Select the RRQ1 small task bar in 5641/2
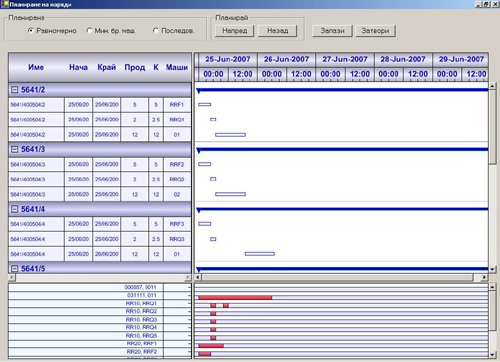 pos(213,119)
